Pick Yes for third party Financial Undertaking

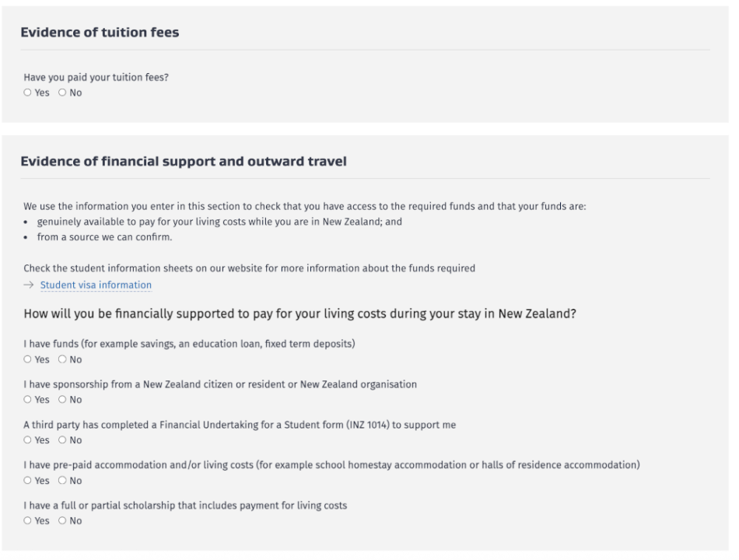(28, 441)
